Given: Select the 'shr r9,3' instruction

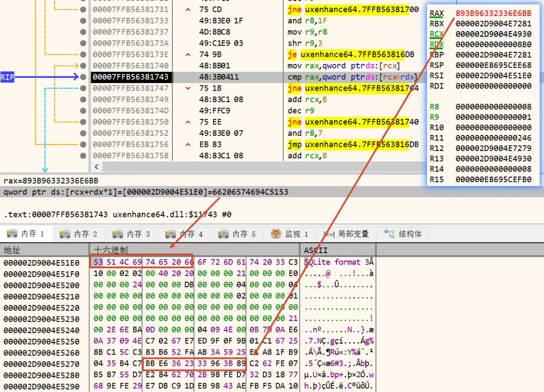Looking at the screenshot, I should coord(305,43).
